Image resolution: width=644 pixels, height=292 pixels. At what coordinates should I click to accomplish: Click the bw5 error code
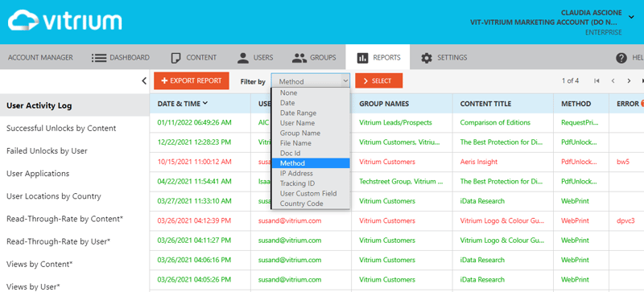pos(622,162)
